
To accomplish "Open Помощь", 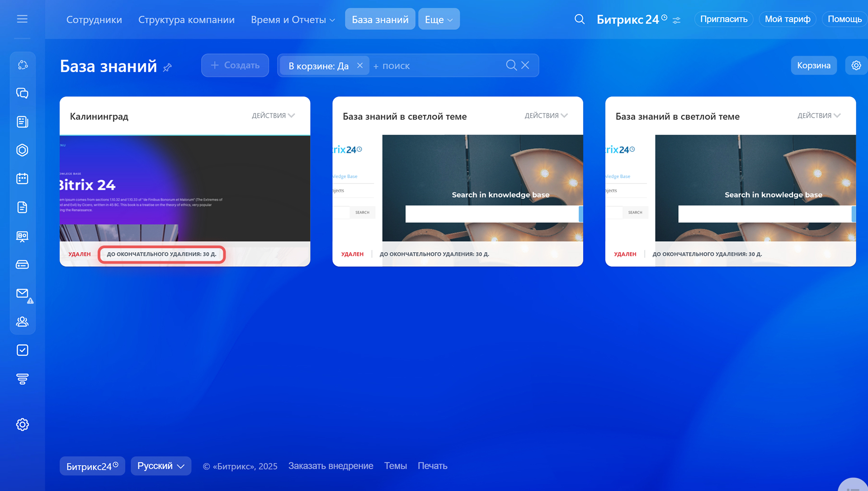I will 844,19.
